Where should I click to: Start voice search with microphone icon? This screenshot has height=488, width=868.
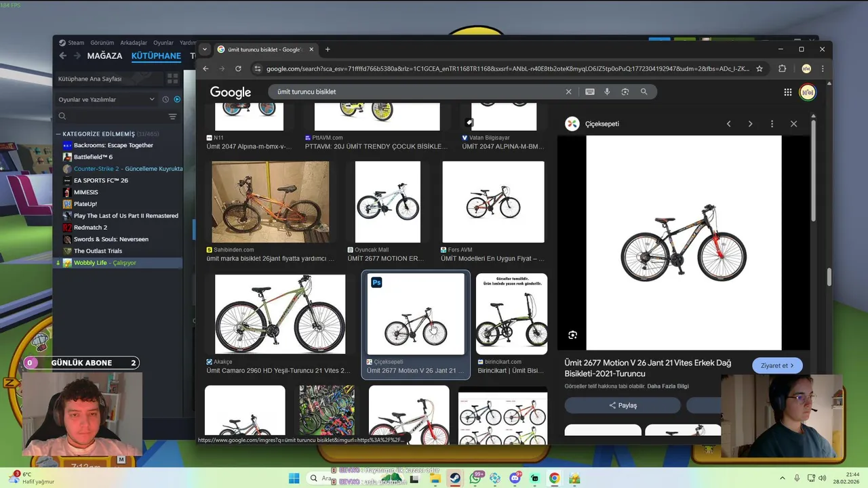[607, 91]
